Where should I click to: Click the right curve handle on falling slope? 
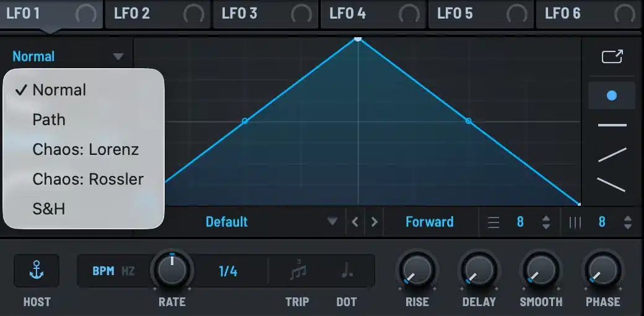[x=468, y=121]
